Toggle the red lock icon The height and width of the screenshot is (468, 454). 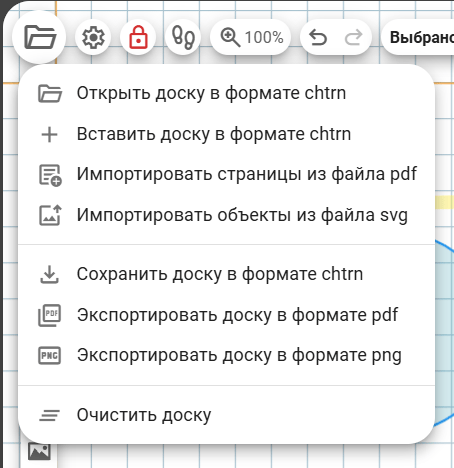click(x=138, y=37)
